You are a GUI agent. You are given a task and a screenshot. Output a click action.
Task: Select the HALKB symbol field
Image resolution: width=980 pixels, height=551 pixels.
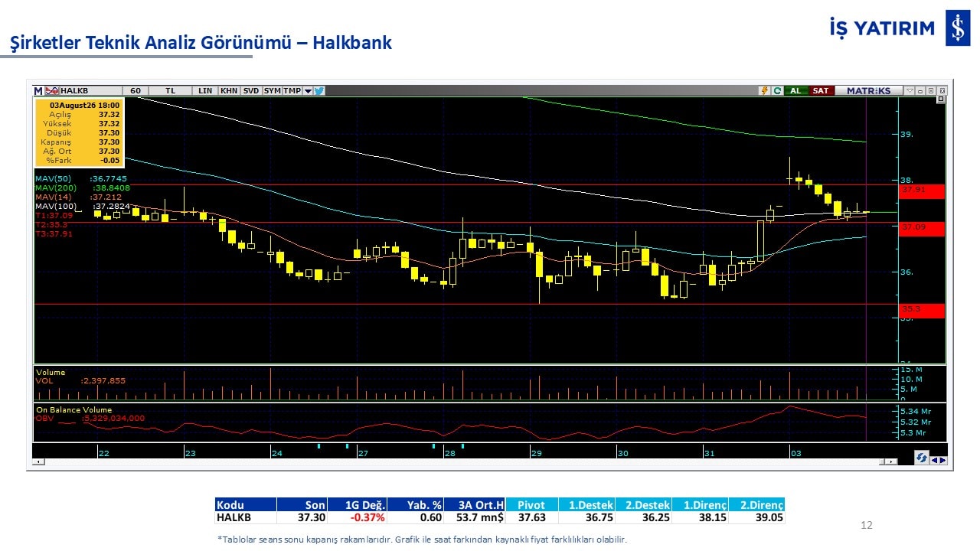(x=90, y=90)
